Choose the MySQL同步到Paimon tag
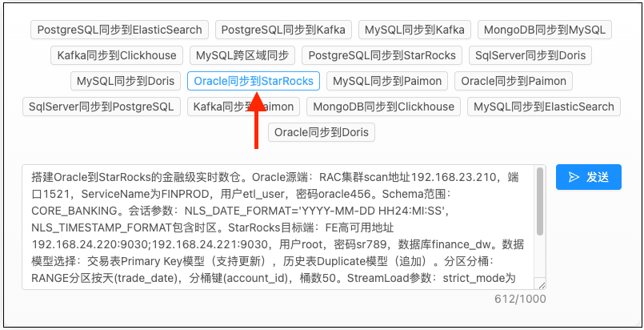The height and width of the screenshot is (330, 644). point(387,81)
